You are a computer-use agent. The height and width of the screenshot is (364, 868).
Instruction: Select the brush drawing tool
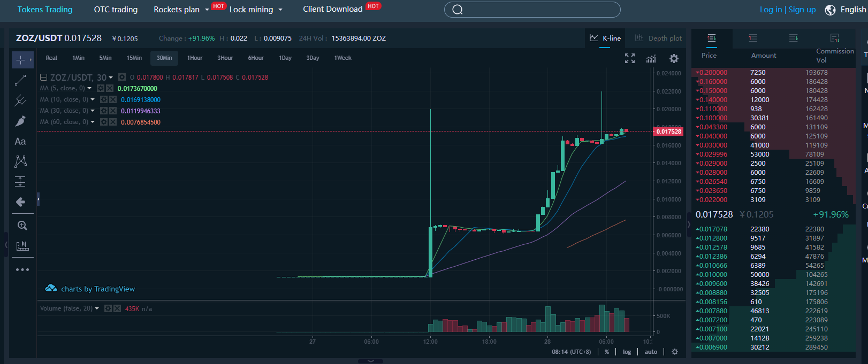[20, 121]
